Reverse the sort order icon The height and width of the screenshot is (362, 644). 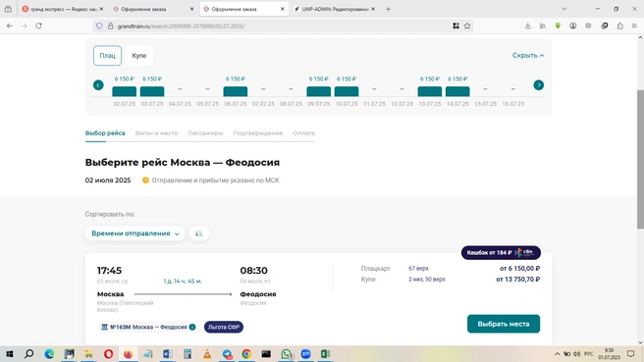pyautogui.click(x=199, y=233)
